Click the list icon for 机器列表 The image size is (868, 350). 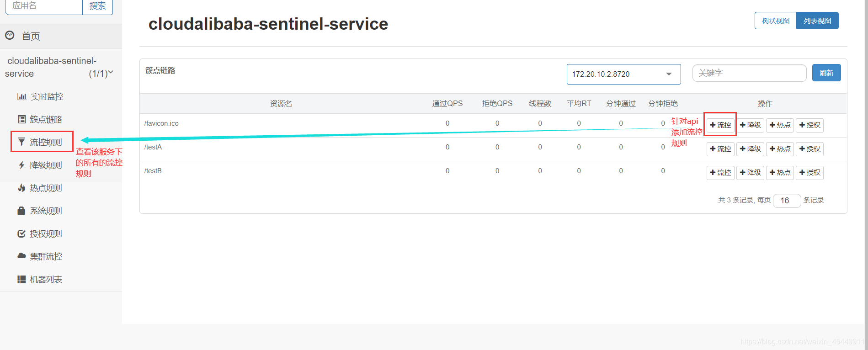[21, 279]
